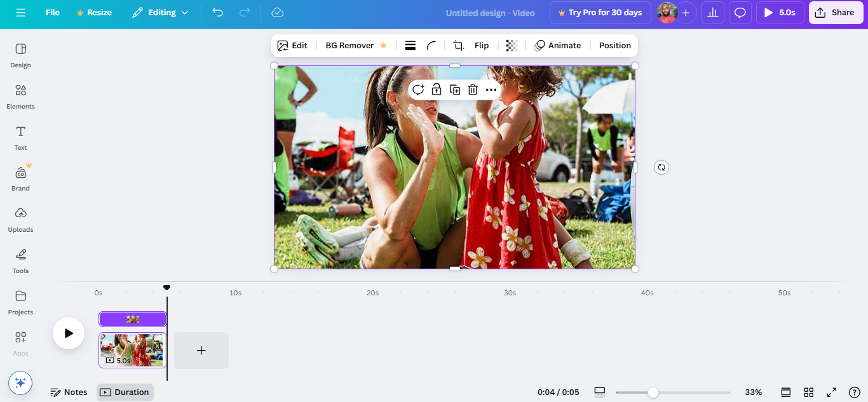The image size is (868, 402).
Task: Expand the Editing mode dropdown
Action: pyautogui.click(x=160, y=12)
